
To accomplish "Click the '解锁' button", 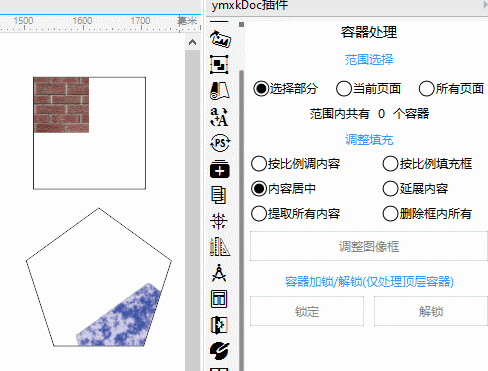I will (431, 311).
